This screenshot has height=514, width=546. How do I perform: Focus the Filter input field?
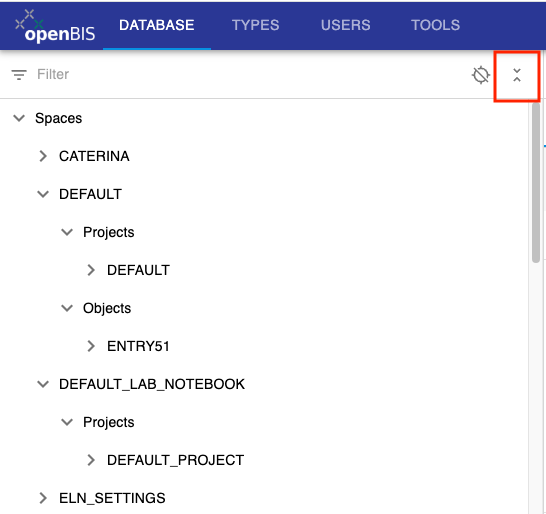click(x=251, y=75)
